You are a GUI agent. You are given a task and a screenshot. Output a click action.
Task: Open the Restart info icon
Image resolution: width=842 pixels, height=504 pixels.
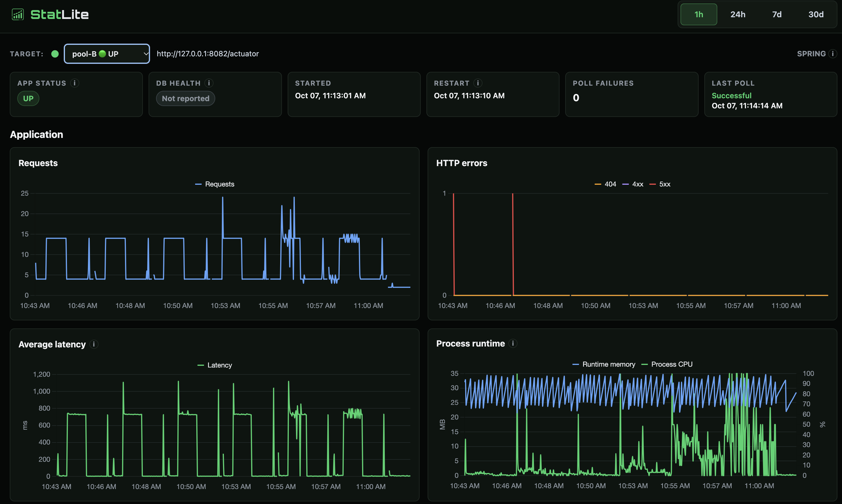point(478,83)
